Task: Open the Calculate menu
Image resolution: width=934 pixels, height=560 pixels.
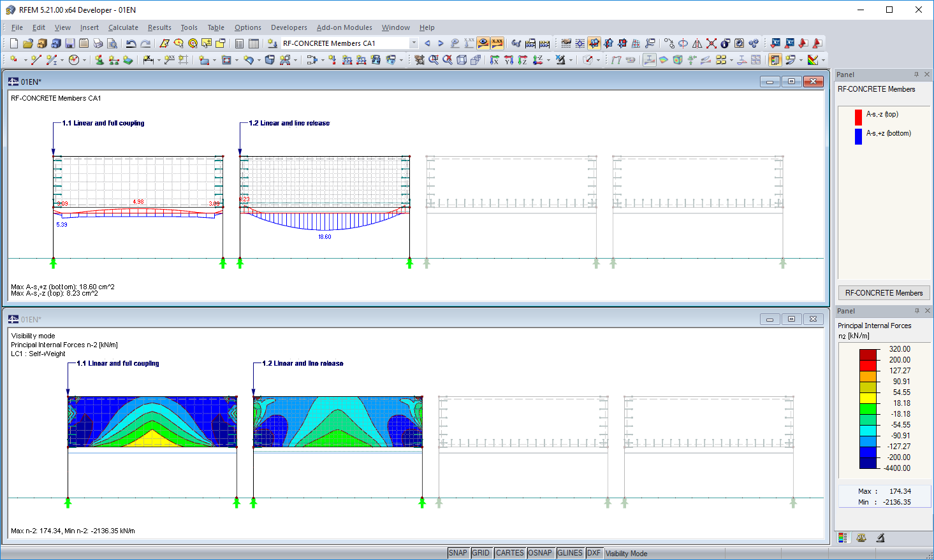Action: coord(123,27)
